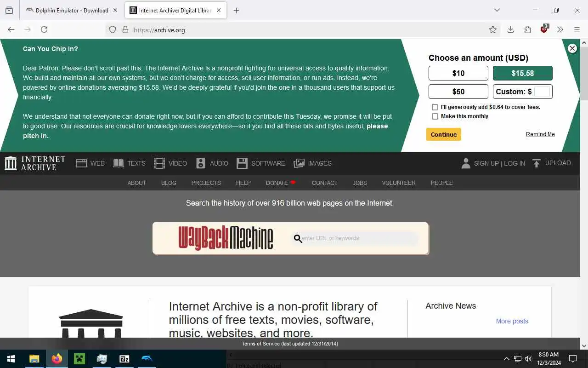The width and height of the screenshot is (588, 368).
Task: Open the Web section icon
Action: 81,163
